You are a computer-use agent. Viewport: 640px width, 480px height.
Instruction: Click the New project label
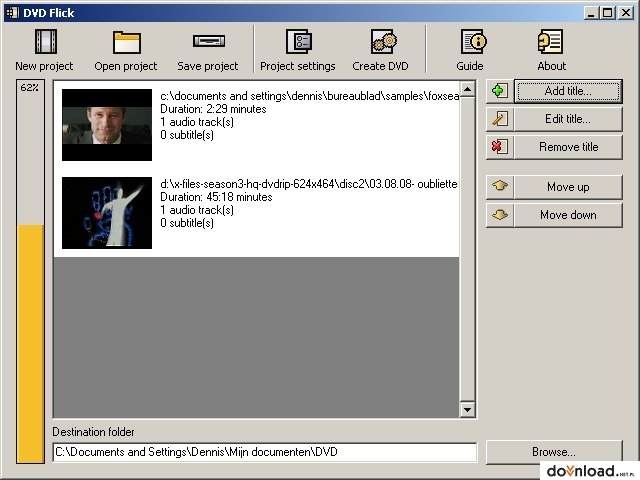point(44,66)
